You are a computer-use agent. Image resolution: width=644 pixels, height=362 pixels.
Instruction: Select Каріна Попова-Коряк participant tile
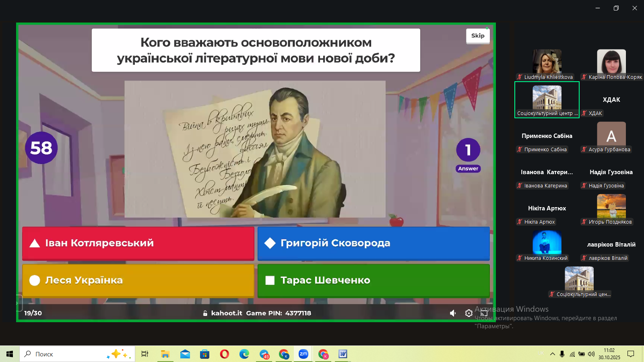click(611, 62)
